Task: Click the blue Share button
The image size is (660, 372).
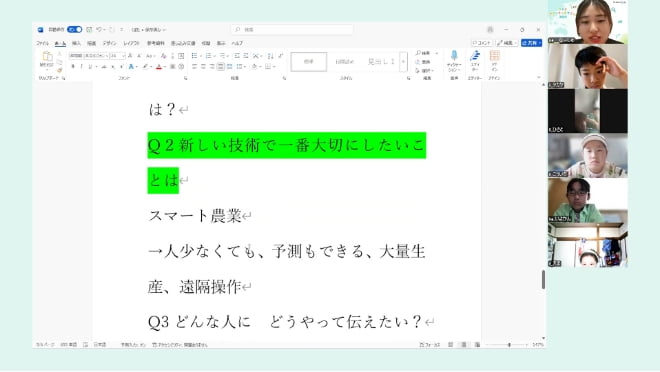Action: click(531, 43)
